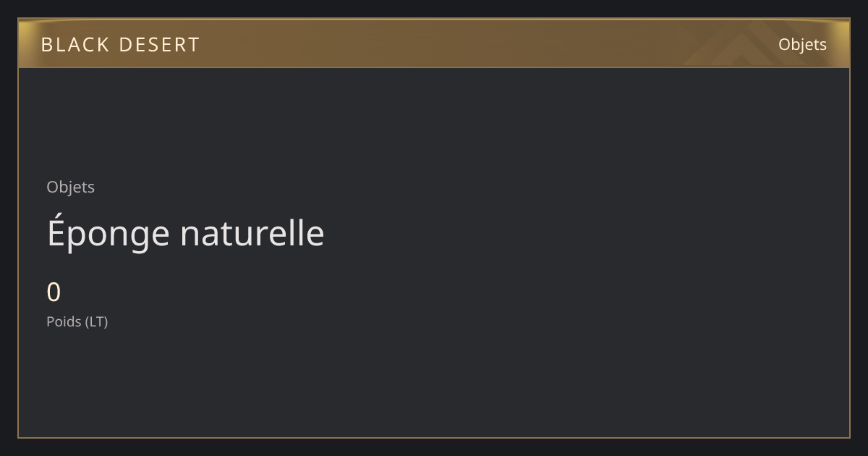This screenshot has width=868, height=456.
Task: Select the weight value 0
Action: (54, 292)
